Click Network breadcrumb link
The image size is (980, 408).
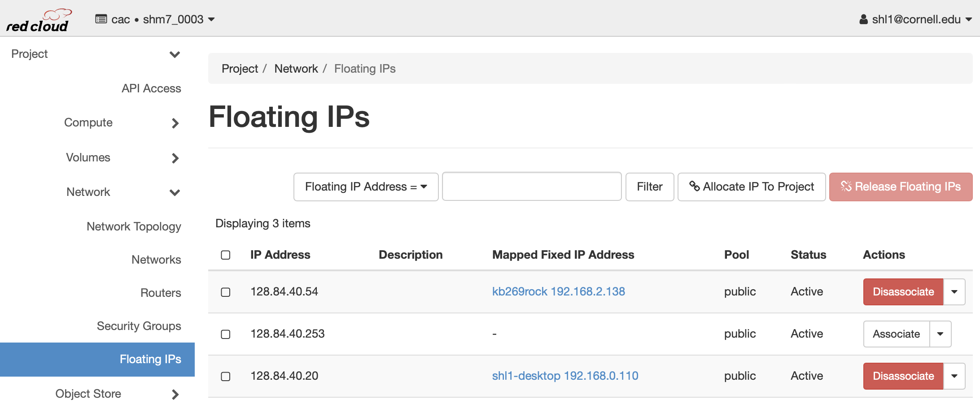(x=296, y=69)
